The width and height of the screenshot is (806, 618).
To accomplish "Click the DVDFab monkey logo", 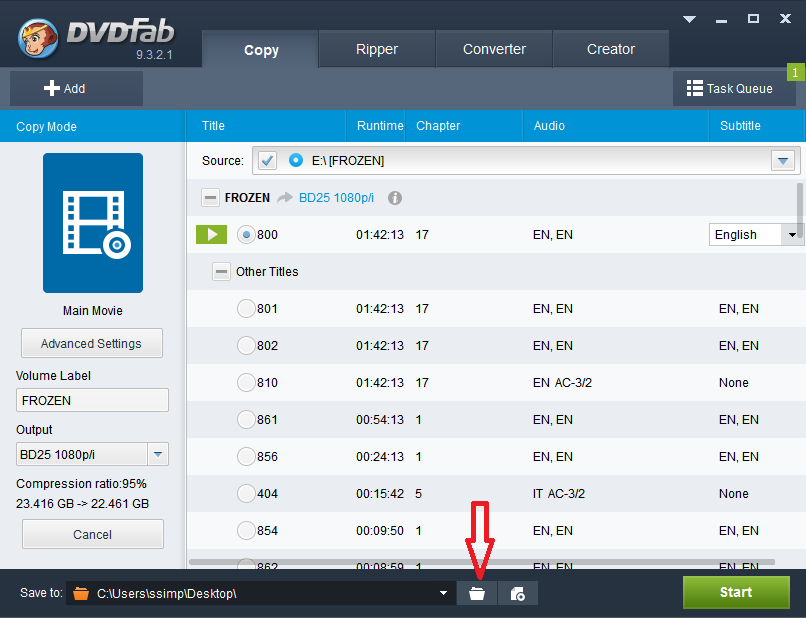I will pos(38,39).
